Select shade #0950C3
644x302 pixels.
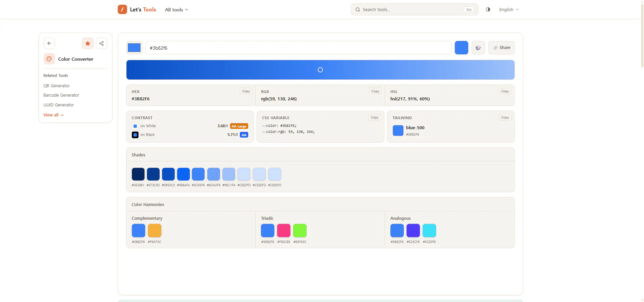(x=168, y=174)
